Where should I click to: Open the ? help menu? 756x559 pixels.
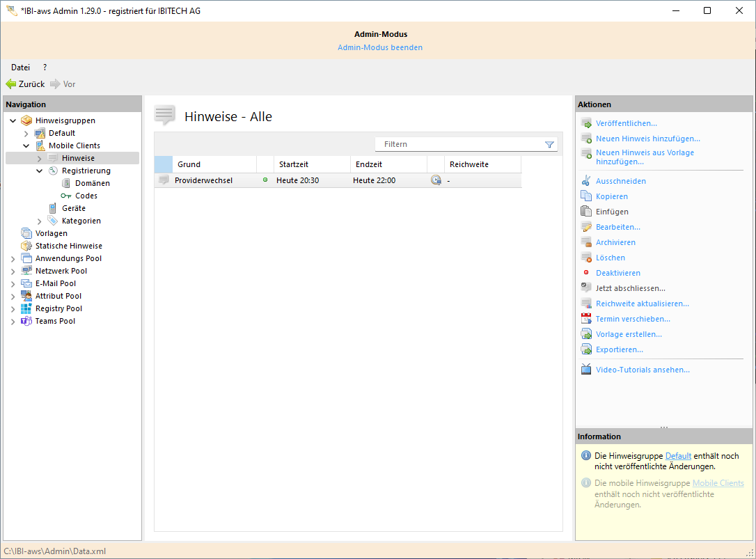point(45,68)
